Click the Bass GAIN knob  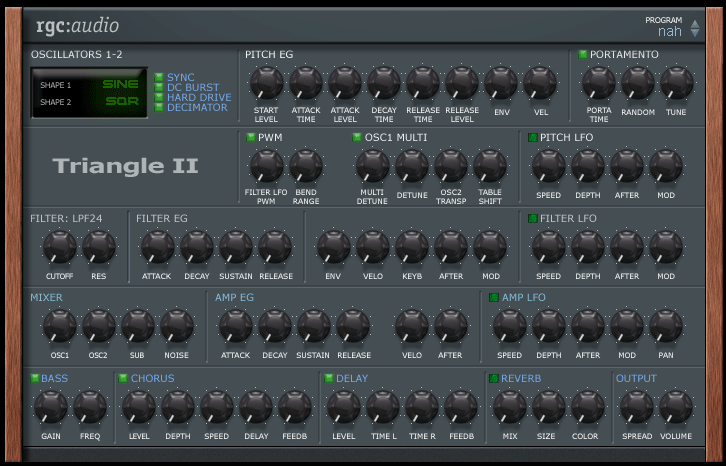(x=50, y=407)
